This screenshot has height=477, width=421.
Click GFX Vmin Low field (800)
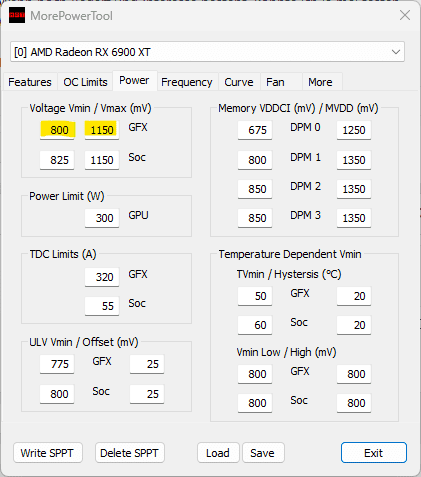point(255,374)
